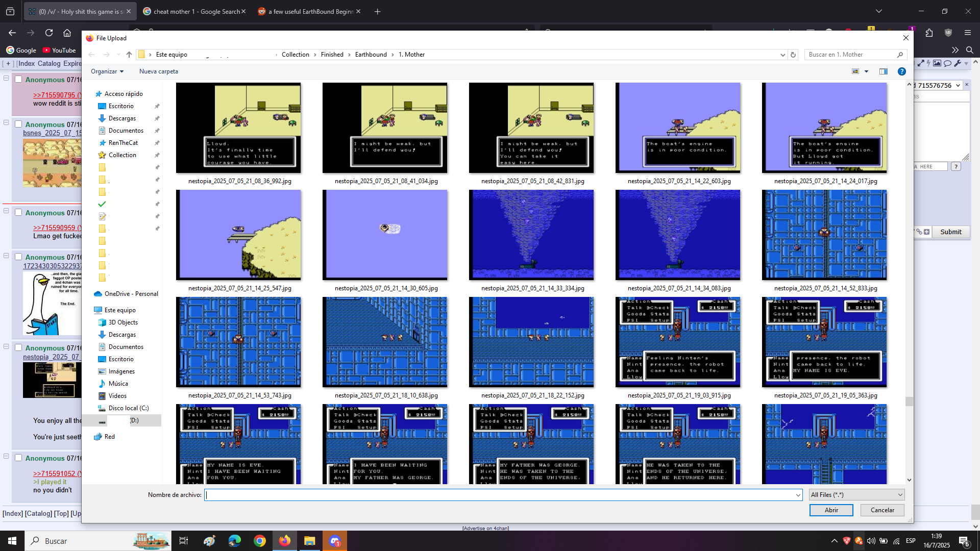The height and width of the screenshot is (551, 980).
Task: Open the dialog help question mark
Action: pos(902,71)
